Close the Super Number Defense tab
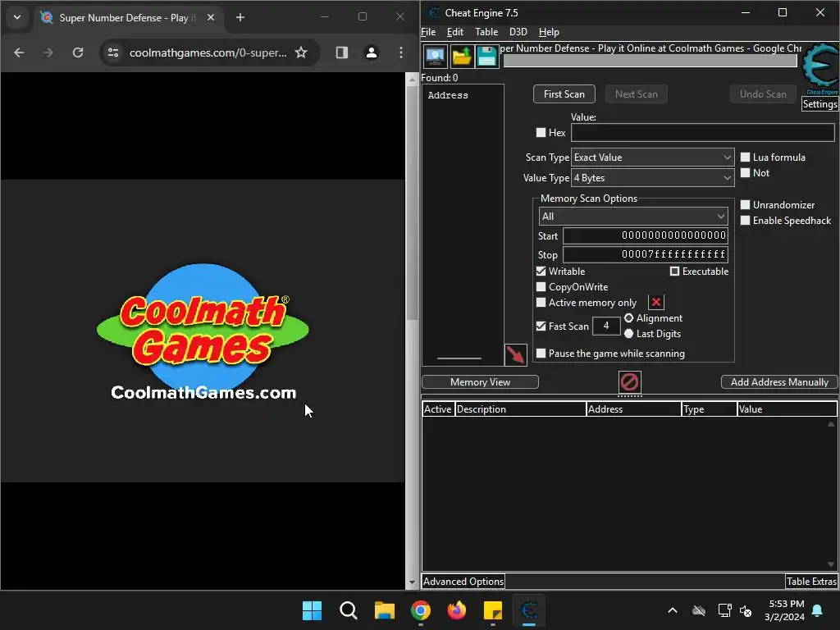The height and width of the screenshot is (630, 840). coord(211,18)
